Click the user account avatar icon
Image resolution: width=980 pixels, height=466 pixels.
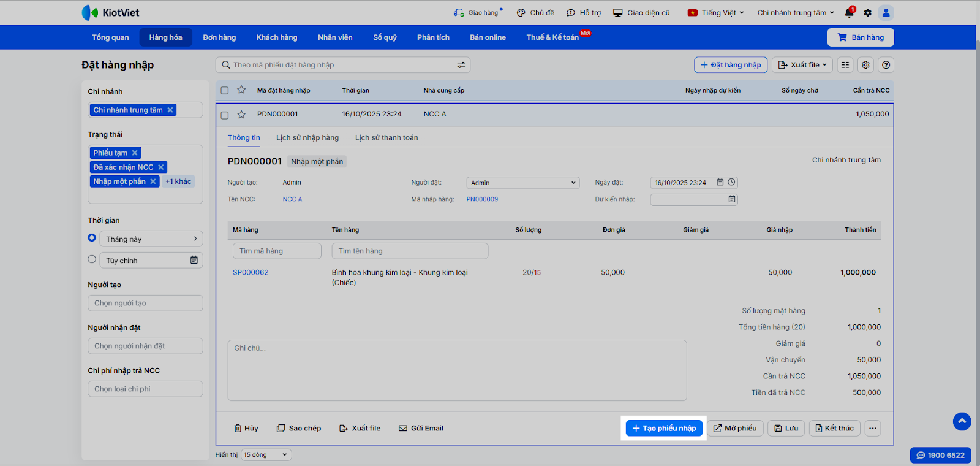[886, 13]
